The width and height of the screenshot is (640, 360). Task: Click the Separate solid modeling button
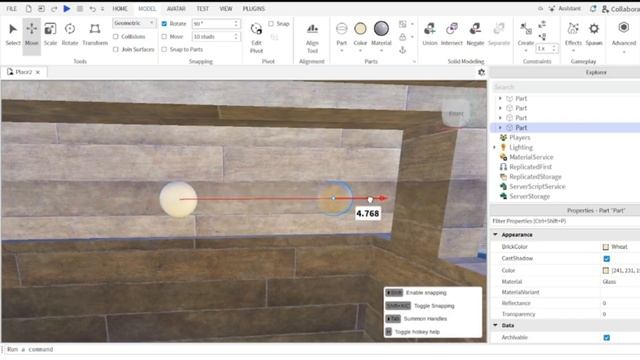click(499, 34)
